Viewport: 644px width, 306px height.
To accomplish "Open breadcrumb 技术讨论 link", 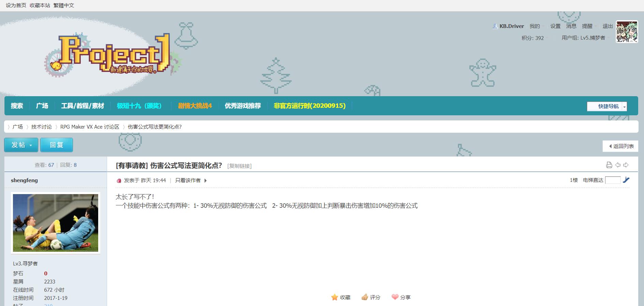I will point(42,127).
